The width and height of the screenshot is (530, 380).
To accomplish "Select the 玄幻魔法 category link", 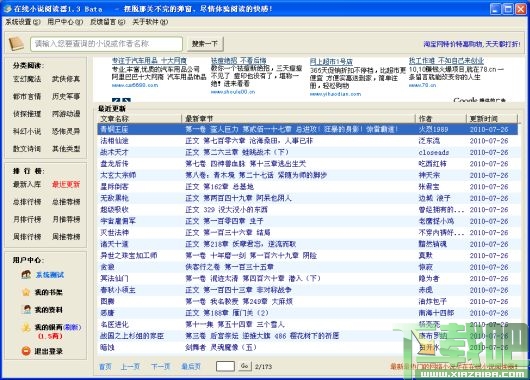I will coord(27,79).
